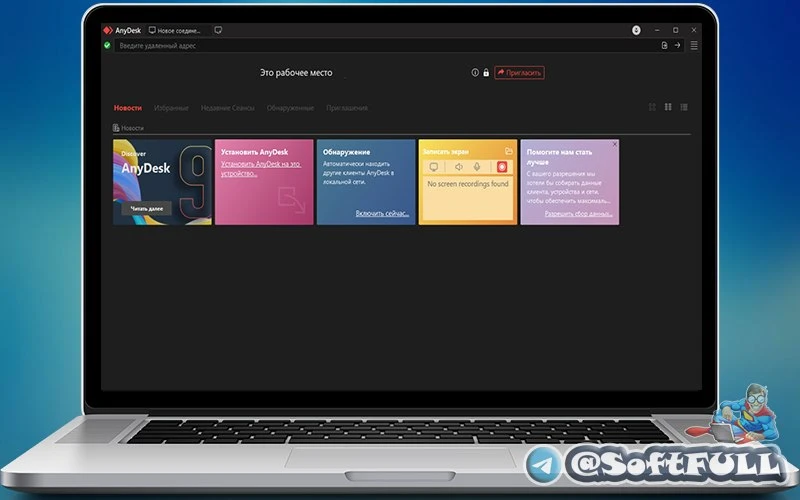800x500 pixels.
Task: Click the user account avatar icon
Action: [x=636, y=30]
